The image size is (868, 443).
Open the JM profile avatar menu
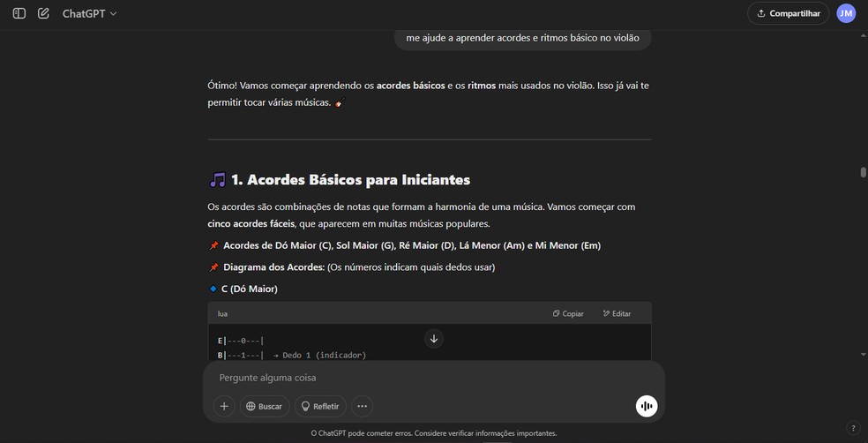[x=846, y=13]
